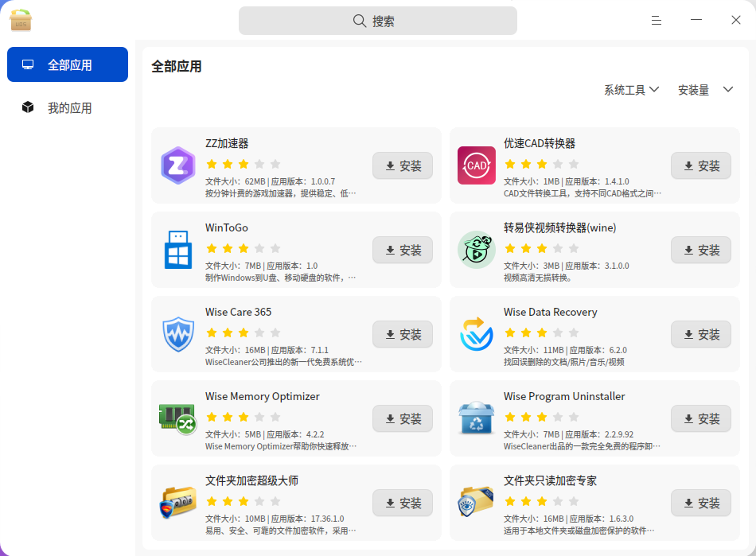Install WinToGo
The width and height of the screenshot is (756, 556).
[x=403, y=250]
